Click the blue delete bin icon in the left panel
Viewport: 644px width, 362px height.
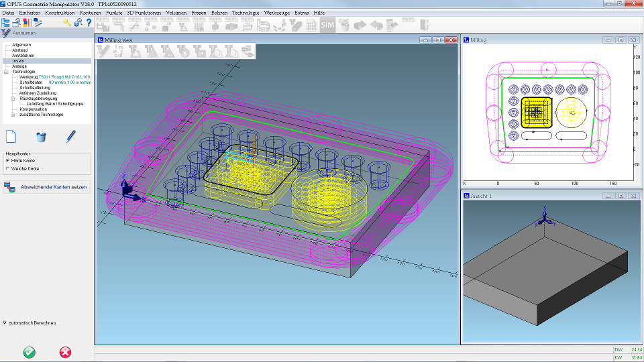tap(41, 136)
